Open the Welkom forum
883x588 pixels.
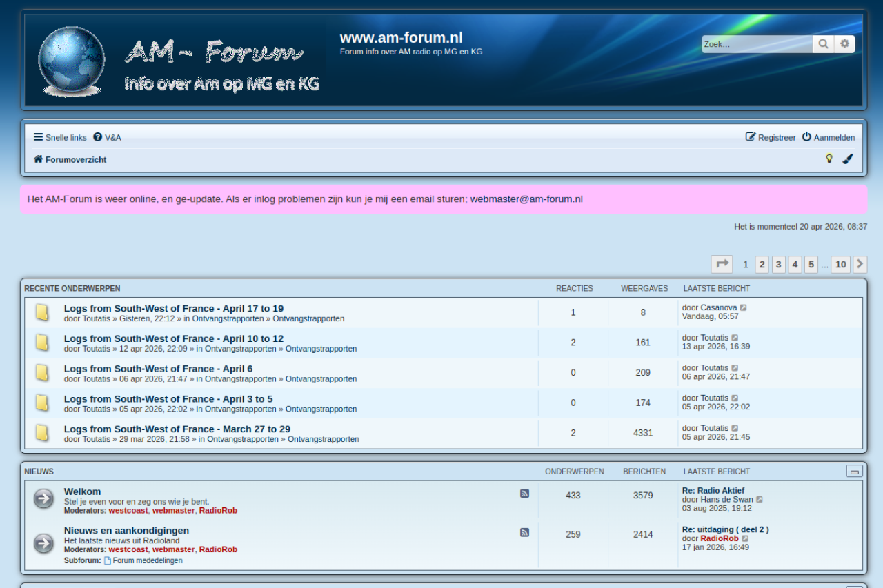(83, 491)
